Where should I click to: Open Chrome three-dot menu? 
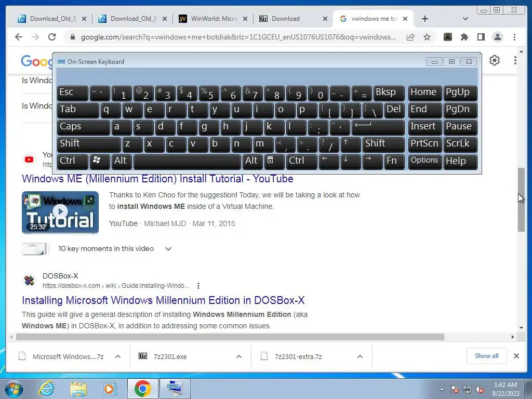click(515, 37)
